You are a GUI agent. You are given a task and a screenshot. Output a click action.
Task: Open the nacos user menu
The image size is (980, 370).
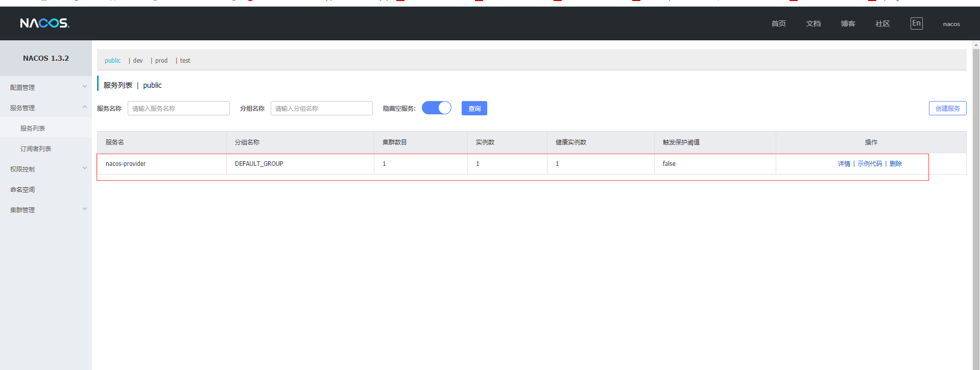point(951,24)
